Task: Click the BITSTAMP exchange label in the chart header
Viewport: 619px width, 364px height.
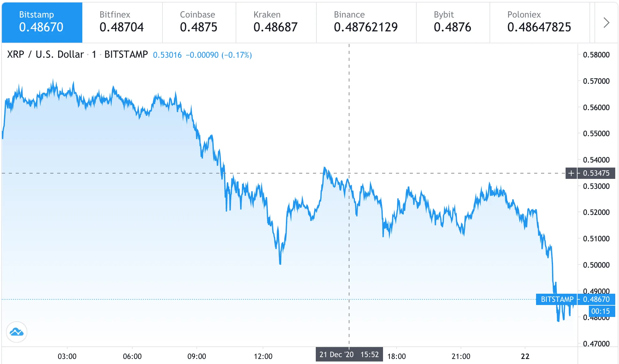Action: 125,54
